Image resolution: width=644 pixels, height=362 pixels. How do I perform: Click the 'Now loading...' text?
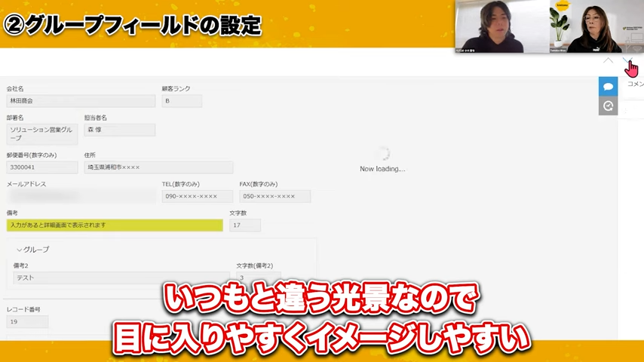pos(382,169)
